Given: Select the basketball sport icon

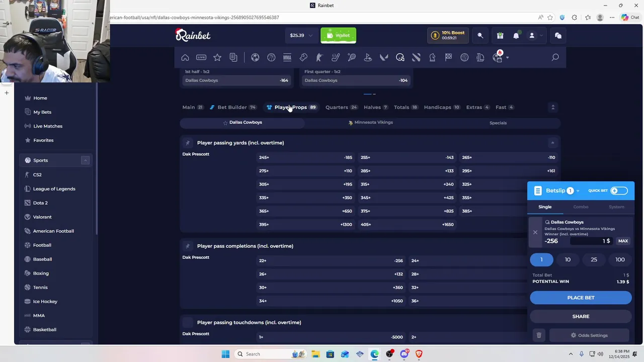Looking at the screenshot, I should 271,57.
